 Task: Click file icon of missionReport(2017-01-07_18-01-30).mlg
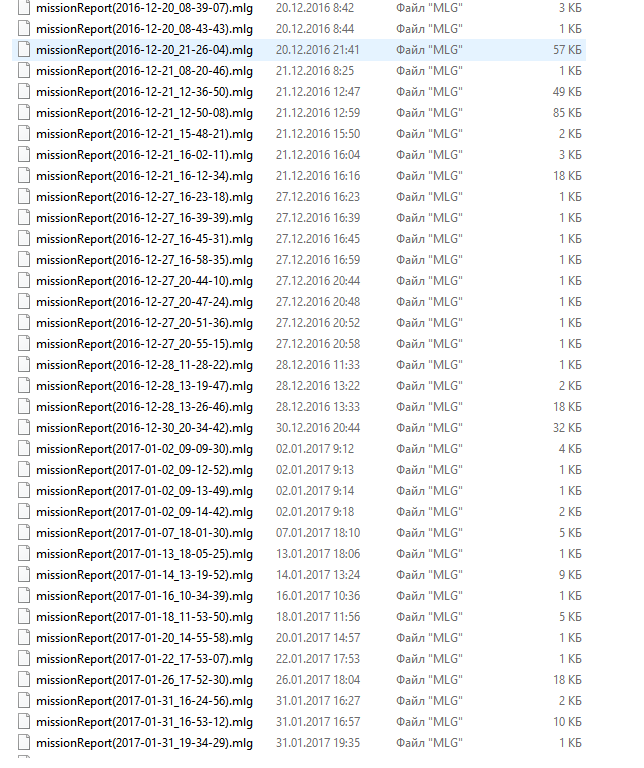pyautogui.click(x=24, y=533)
